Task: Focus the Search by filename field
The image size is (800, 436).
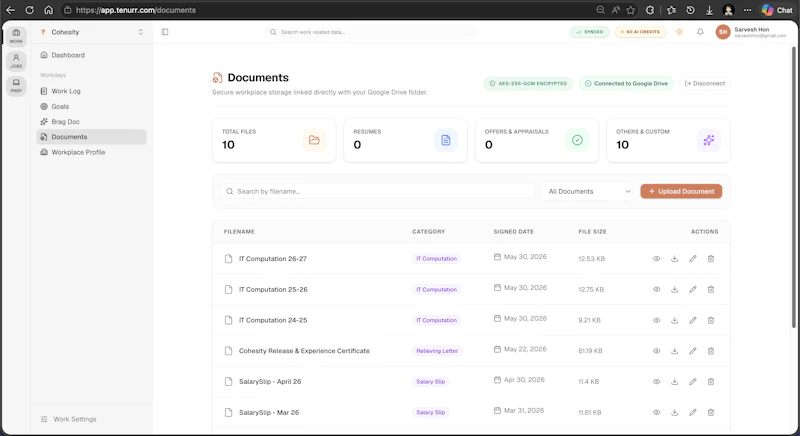Action: (x=379, y=191)
